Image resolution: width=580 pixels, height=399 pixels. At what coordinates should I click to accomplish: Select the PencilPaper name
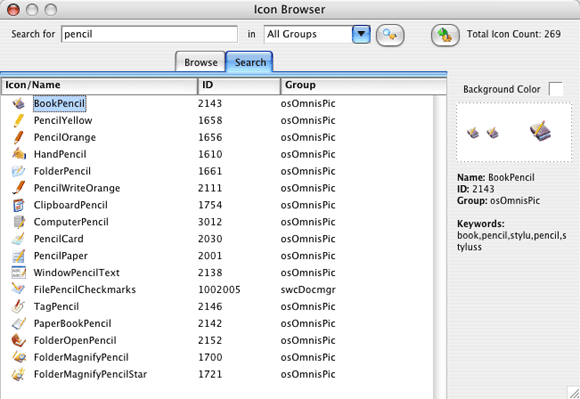(x=61, y=256)
